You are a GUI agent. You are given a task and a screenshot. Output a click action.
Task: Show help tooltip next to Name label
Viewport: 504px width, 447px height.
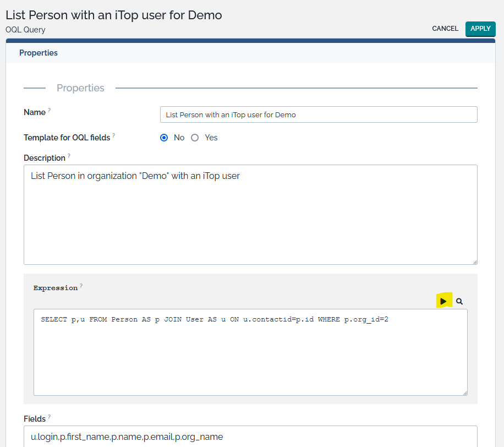coord(49,111)
